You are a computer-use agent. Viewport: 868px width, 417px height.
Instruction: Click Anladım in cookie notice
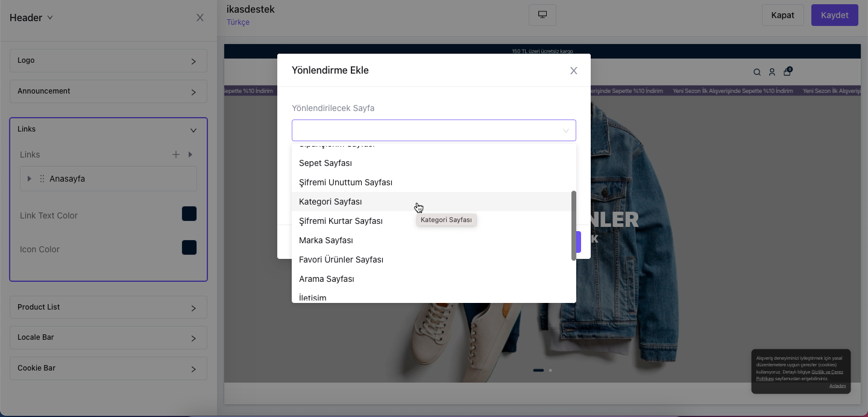pos(837,386)
